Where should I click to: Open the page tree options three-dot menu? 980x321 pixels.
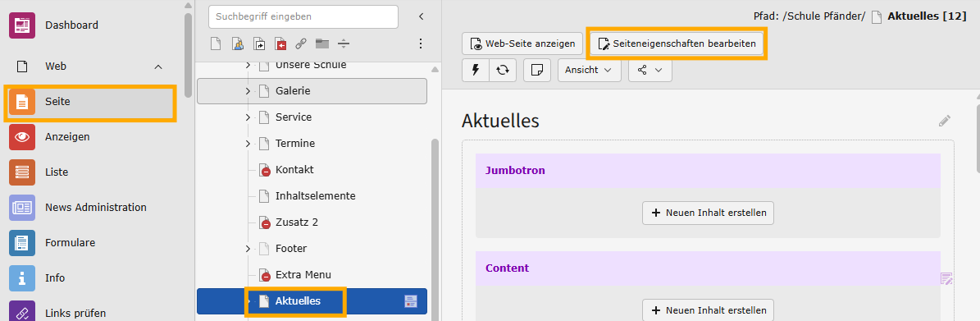point(421,44)
